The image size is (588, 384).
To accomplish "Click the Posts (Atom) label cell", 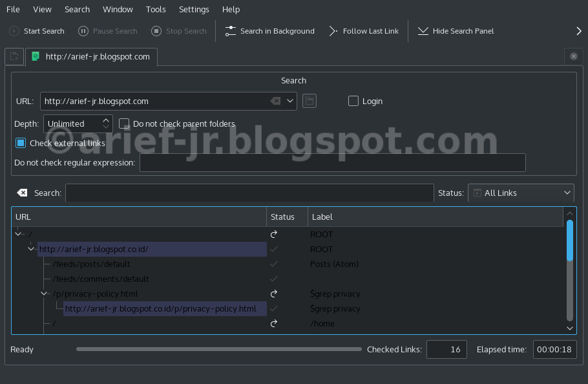I will pyautogui.click(x=334, y=264).
